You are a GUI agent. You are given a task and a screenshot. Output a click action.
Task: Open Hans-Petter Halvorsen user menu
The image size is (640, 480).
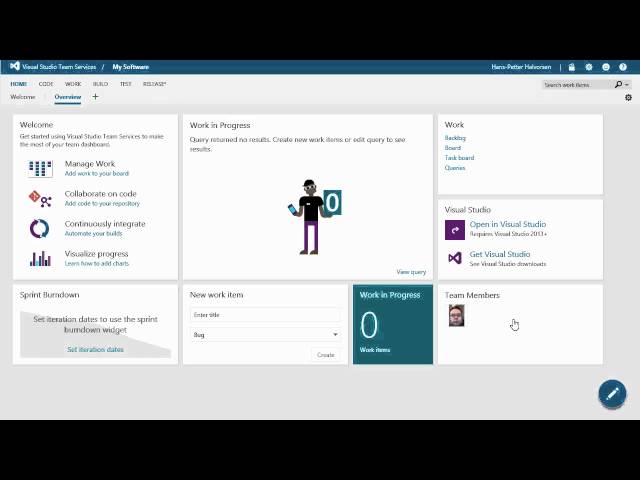[521, 67]
